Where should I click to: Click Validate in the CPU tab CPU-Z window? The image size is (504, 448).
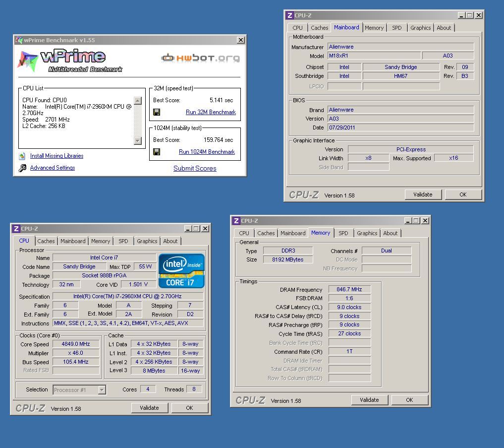coord(149,408)
